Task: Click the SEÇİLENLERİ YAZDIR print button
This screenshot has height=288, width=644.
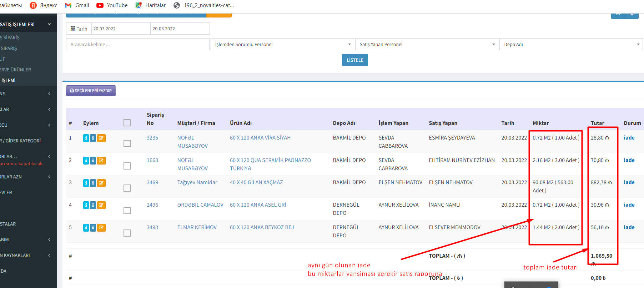Action: tap(91, 91)
